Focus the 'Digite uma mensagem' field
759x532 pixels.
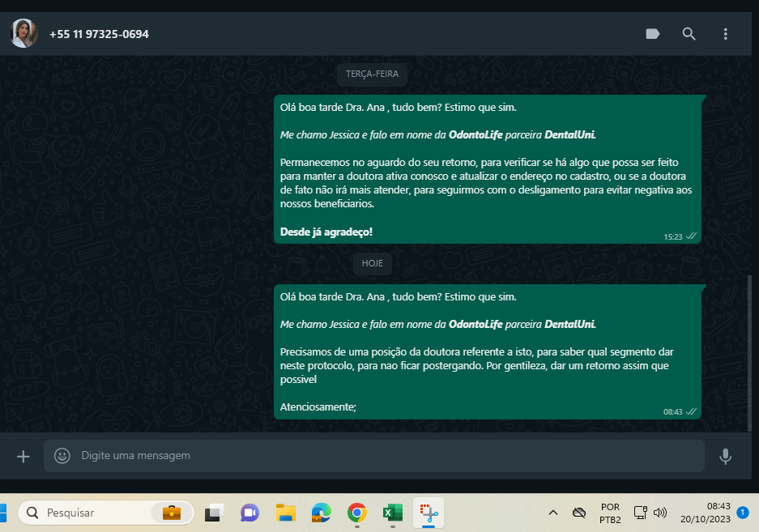(373, 456)
